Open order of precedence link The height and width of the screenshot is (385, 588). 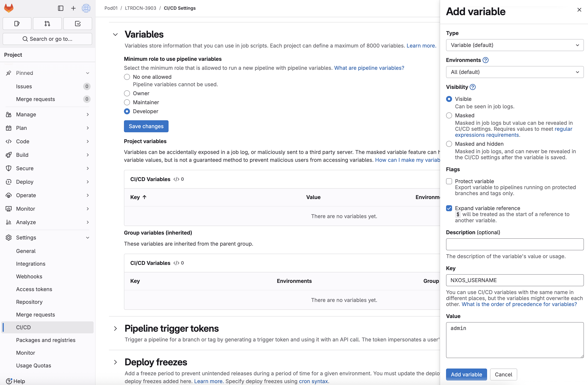[519, 304]
